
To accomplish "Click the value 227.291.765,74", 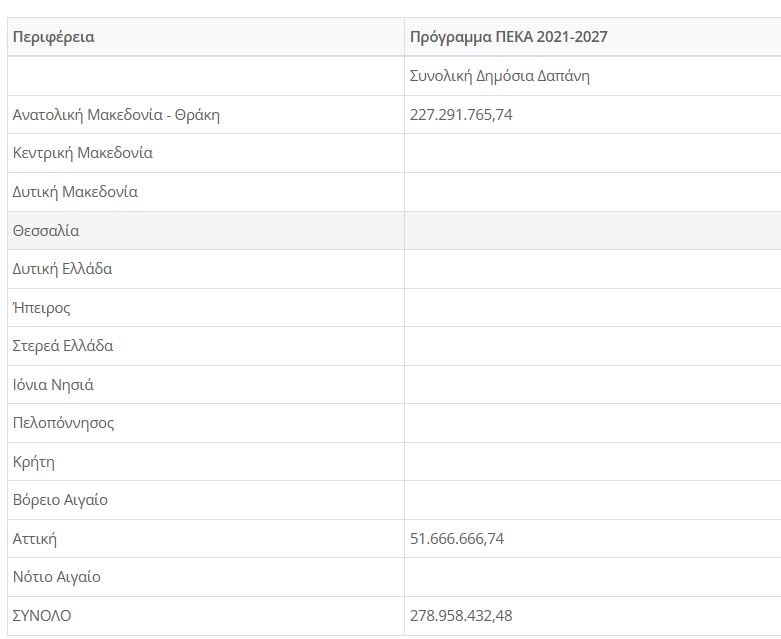I will click(x=461, y=115).
